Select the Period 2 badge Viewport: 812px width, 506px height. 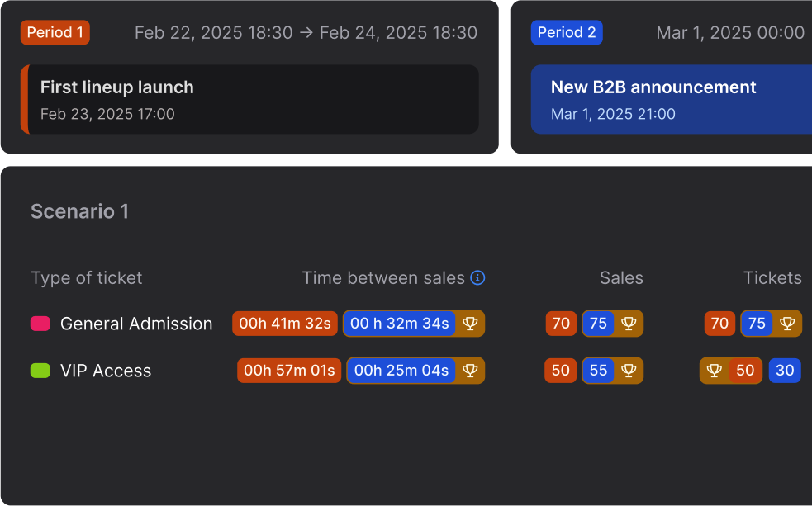567,32
